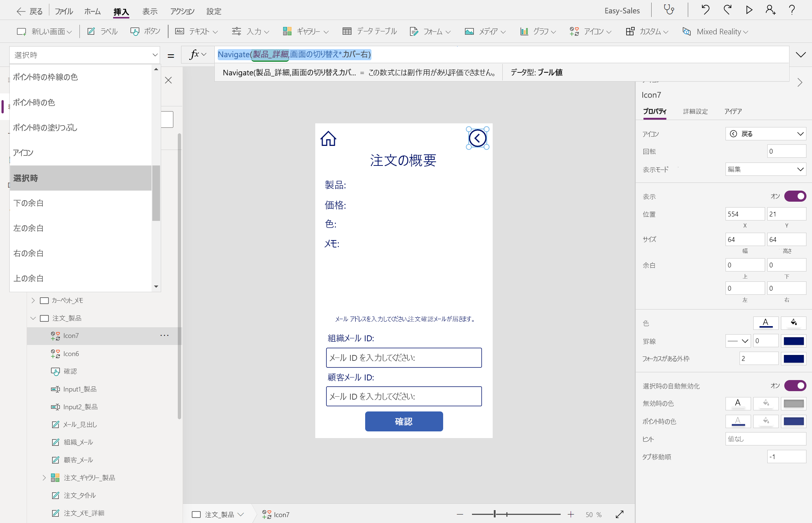Toggle 選択時の自動無効化 switch
Viewport: 812px width, 523px height.
[795, 386]
